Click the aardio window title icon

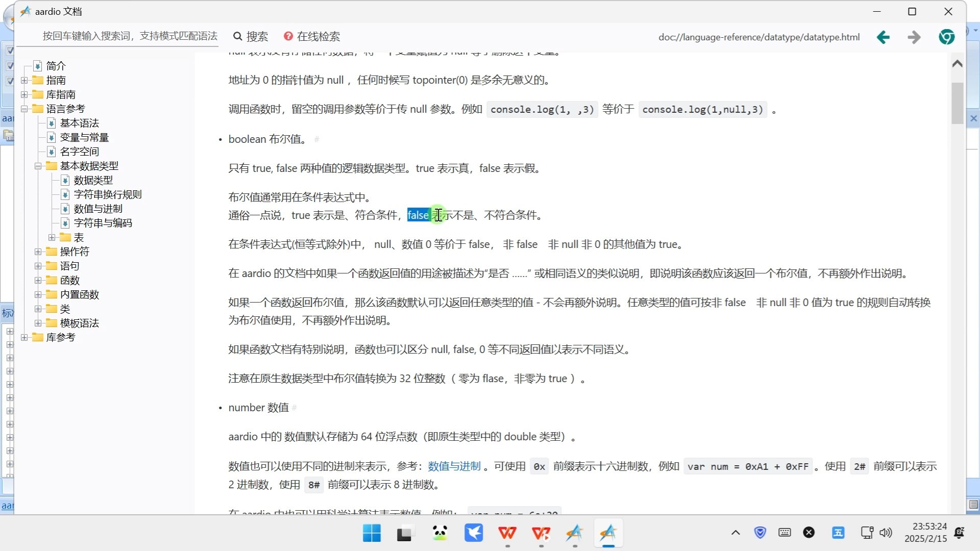[26, 11]
